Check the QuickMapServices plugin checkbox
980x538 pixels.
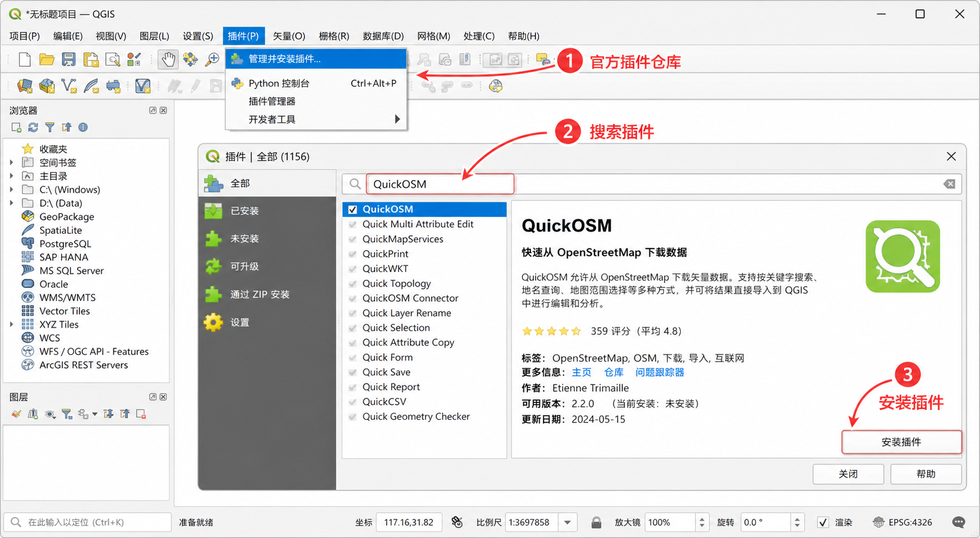[353, 239]
